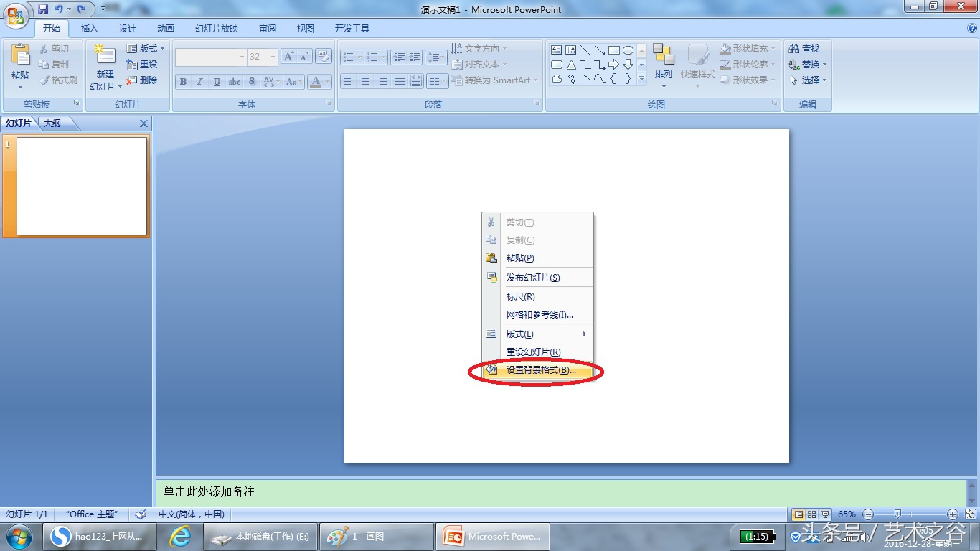Image resolution: width=980 pixels, height=551 pixels.
Task: Switch to Normal view in status bar
Action: 798,514
